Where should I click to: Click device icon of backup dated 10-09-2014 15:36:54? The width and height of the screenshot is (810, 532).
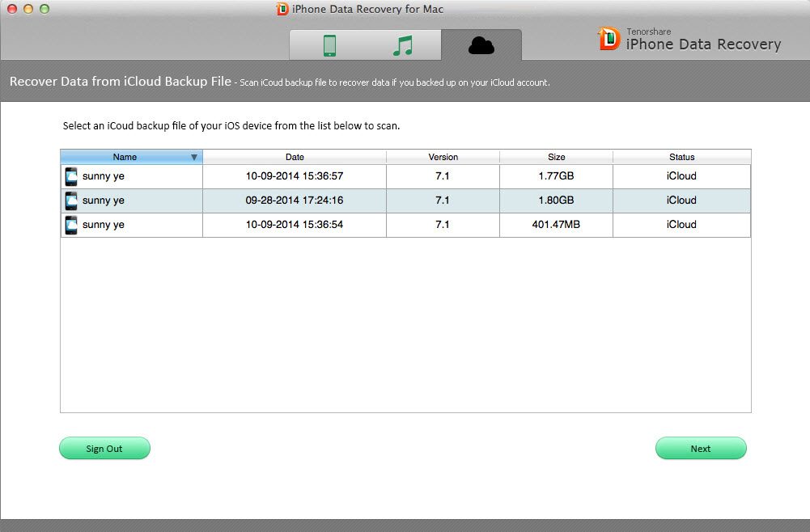71,225
